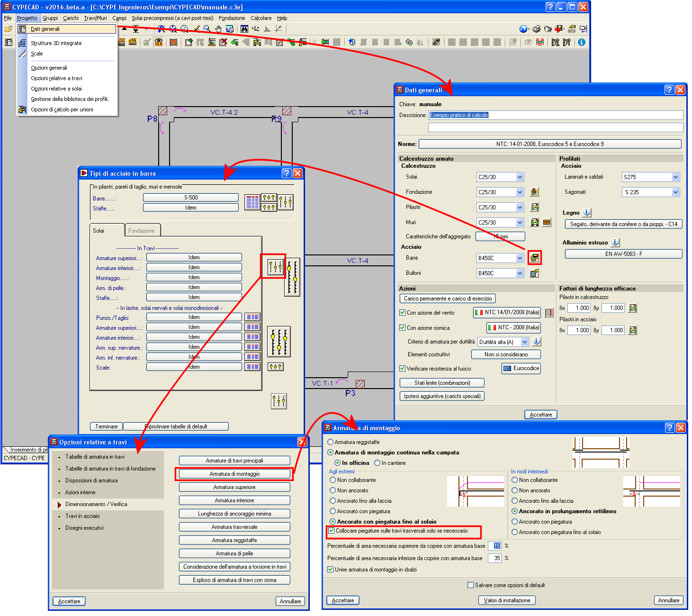Open Fondazione concrete class dropdown
Image resolution: width=692 pixels, height=616 pixels.
(520, 192)
